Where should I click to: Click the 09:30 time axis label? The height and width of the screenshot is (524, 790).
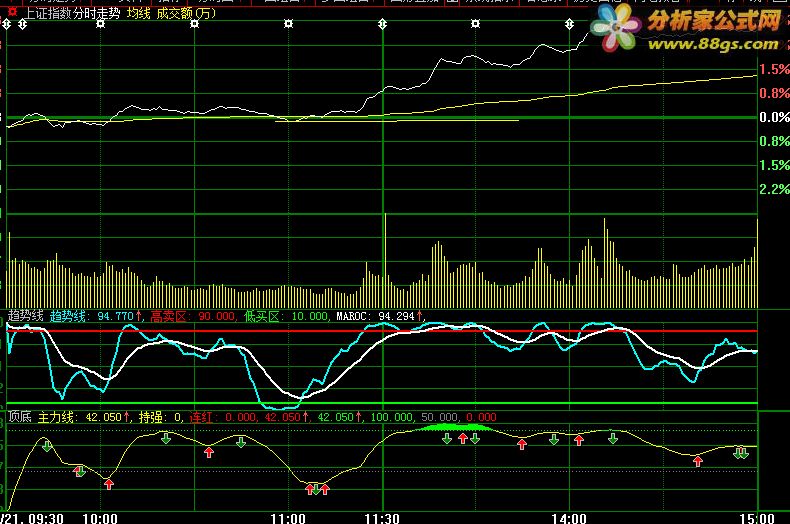tap(46, 518)
